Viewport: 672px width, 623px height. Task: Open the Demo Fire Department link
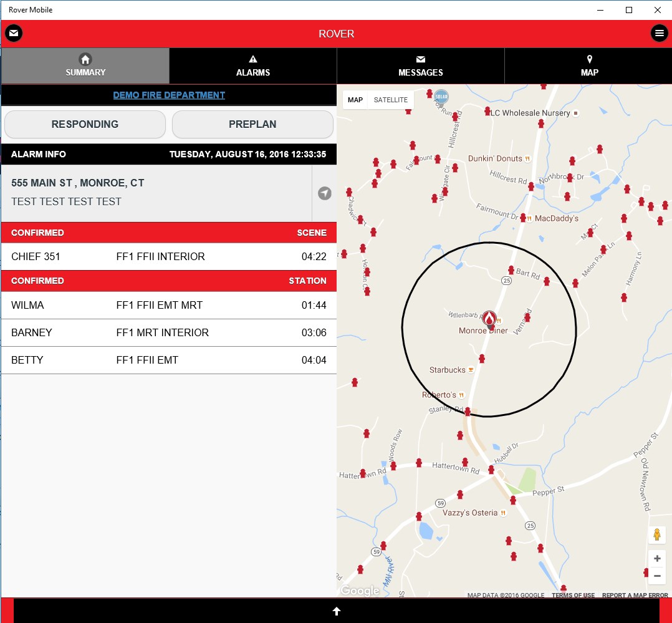(x=169, y=95)
